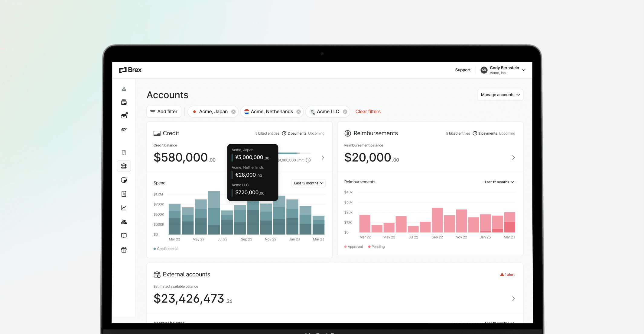
Task: Open the receipt bills icon in sidebar
Action: 124,194
